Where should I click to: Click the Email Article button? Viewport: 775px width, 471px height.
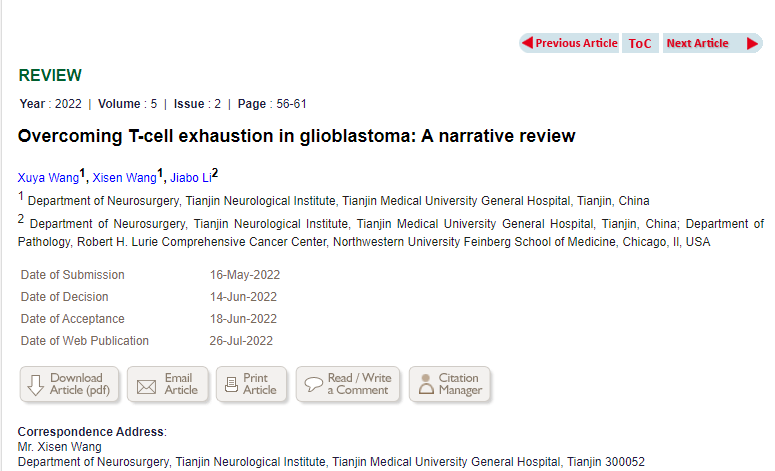click(168, 384)
